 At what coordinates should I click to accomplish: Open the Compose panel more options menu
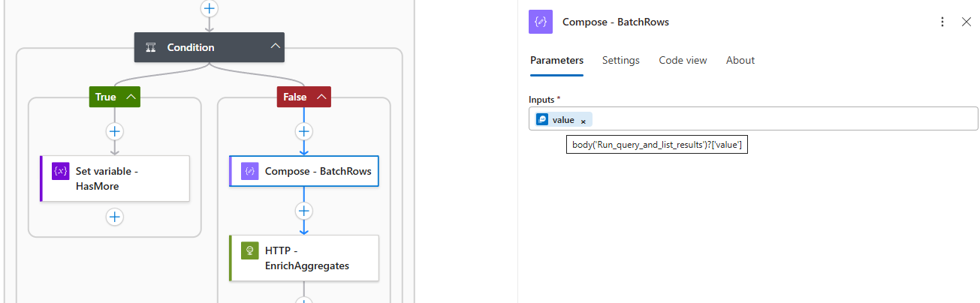pos(942,22)
